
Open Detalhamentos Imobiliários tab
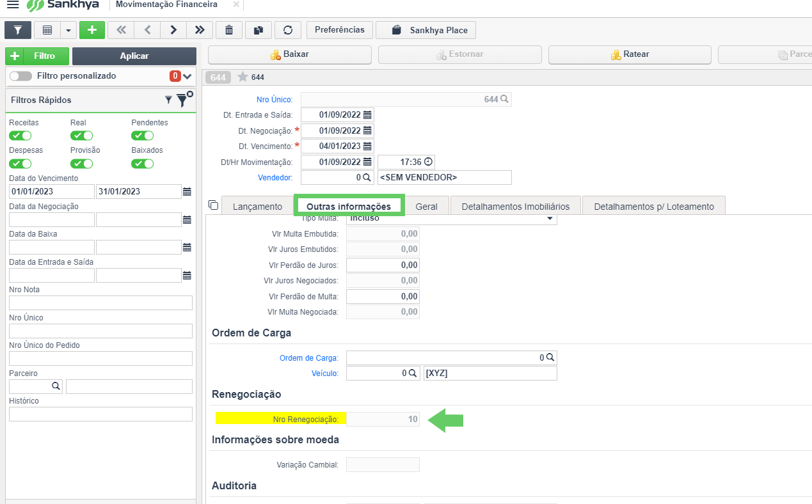516,206
